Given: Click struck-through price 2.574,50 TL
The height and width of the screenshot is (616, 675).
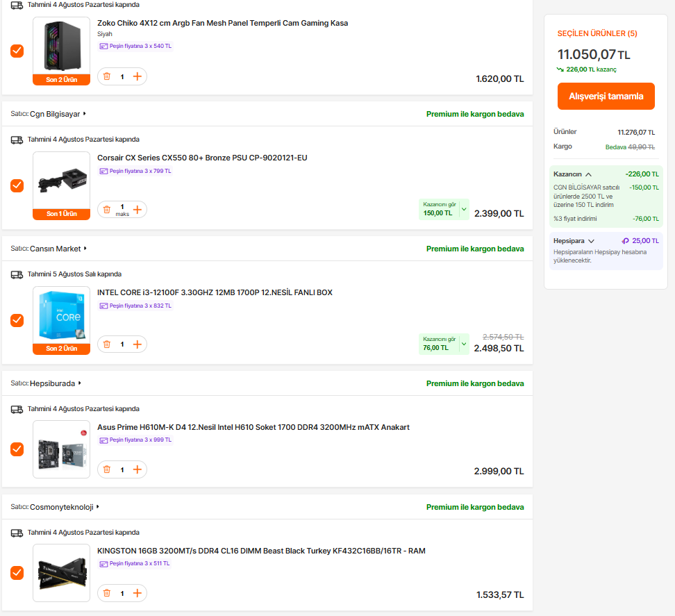Looking at the screenshot, I should [x=503, y=337].
